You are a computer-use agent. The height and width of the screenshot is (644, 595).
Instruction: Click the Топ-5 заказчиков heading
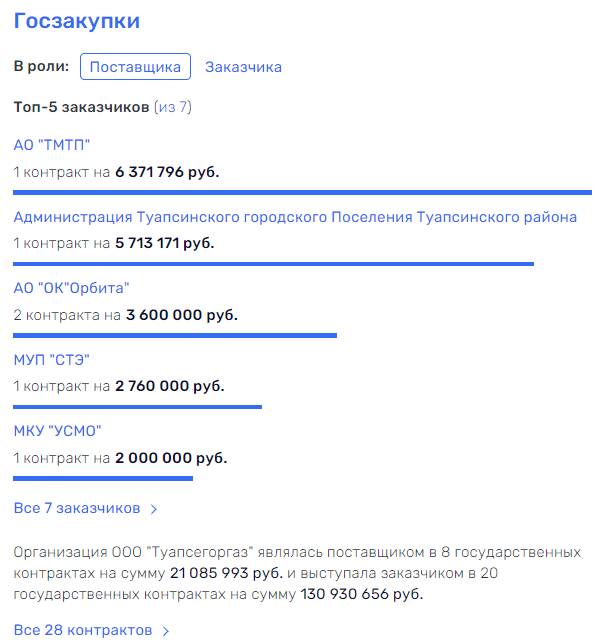click(81, 107)
